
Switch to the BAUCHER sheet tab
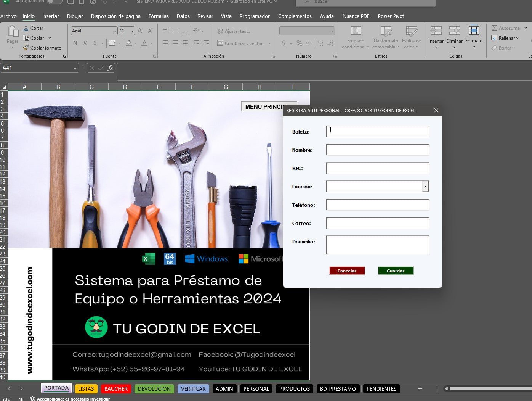click(x=116, y=389)
